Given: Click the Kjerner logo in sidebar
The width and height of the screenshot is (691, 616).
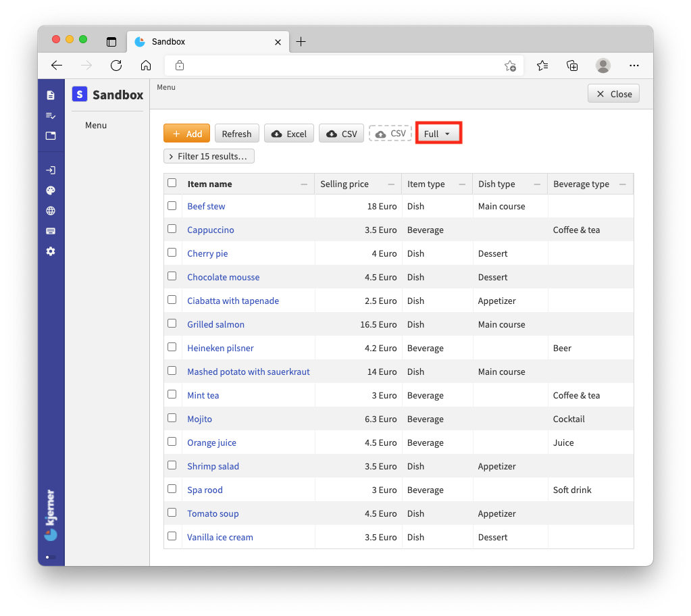Looking at the screenshot, I should 51,515.
